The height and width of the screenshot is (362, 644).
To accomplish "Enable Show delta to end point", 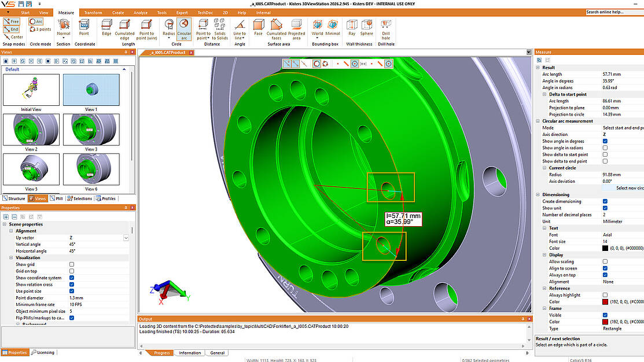I will point(605,161).
